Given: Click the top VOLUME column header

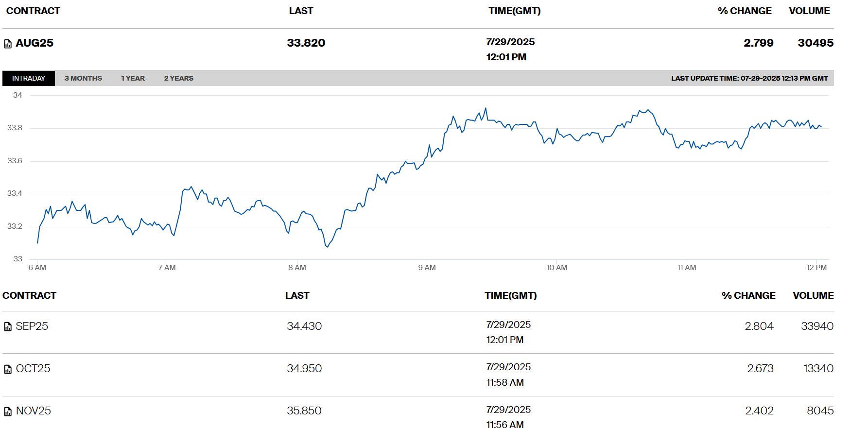Looking at the screenshot, I should click(809, 11).
